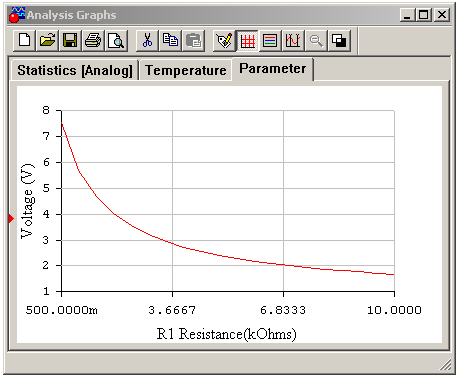The height and width of the screenshot is (377, 458).
Task: Click the 500.0000m x-axis value
Action: pos(62,310)
